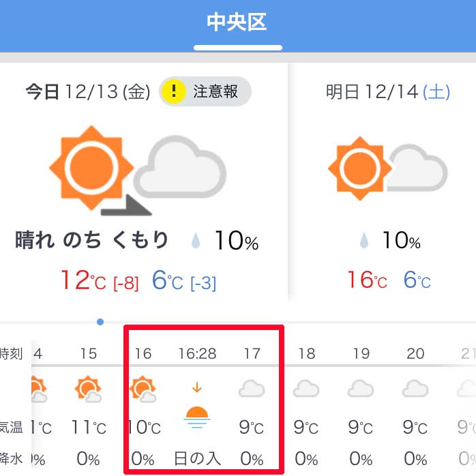Click the yellow exclamation warning icon

174,91
